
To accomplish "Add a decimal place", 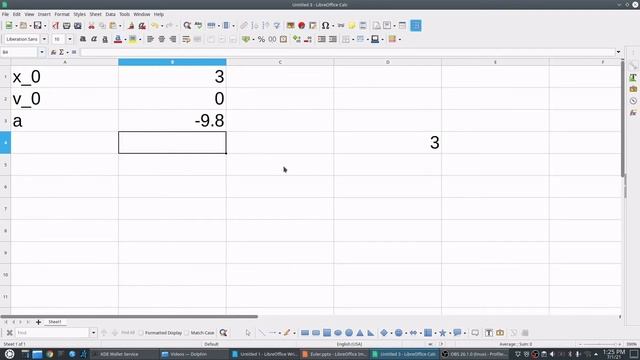I will (297, 39).
